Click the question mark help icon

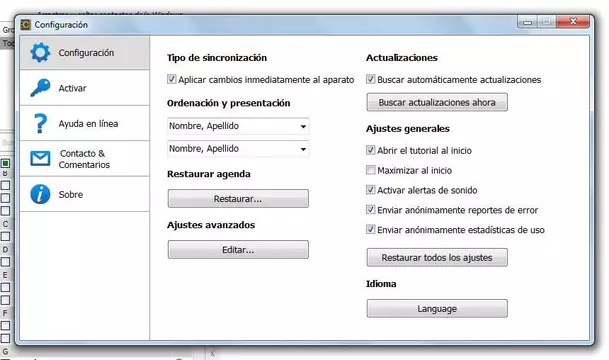(x=40, y=123)
